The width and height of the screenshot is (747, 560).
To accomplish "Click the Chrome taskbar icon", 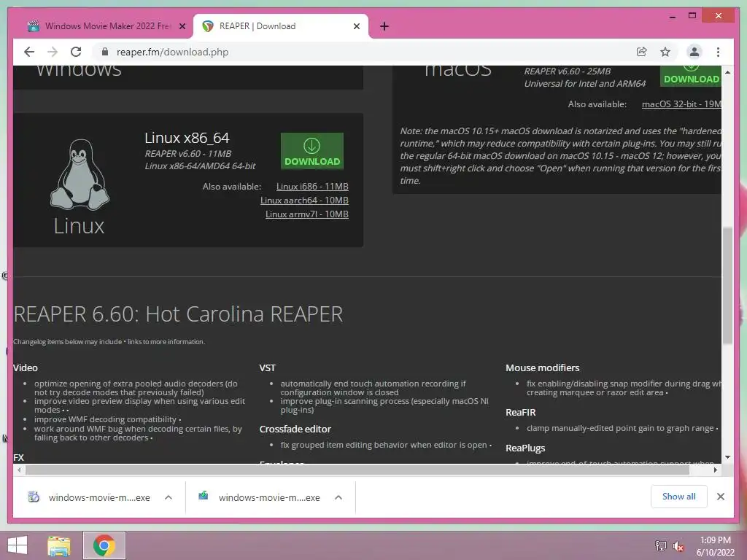I will click(104, 545).
